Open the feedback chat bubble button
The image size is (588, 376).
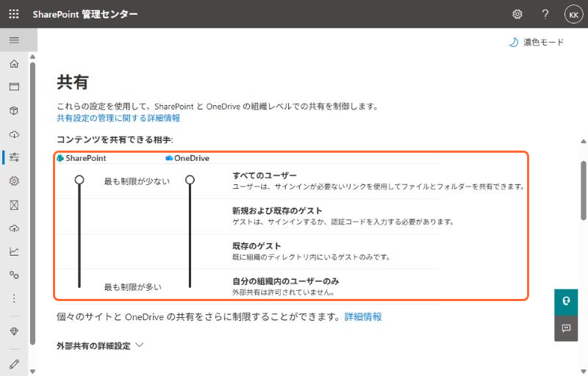pos(566,328)
